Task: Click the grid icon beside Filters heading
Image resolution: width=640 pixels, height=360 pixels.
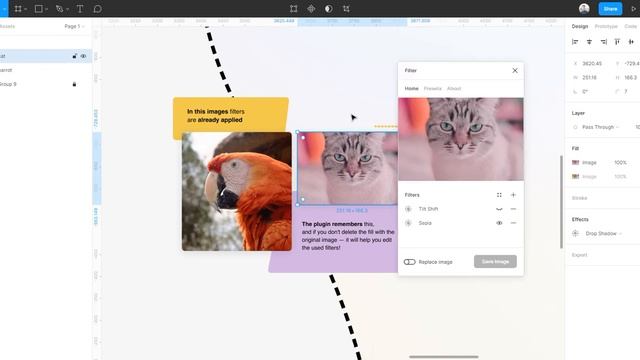Action: coord(499,195)
